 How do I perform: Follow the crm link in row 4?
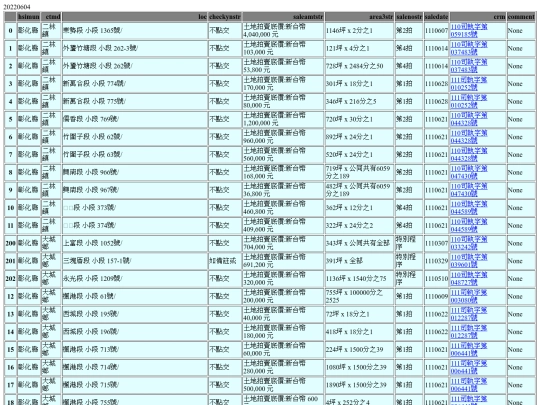[x=469, y=101]
